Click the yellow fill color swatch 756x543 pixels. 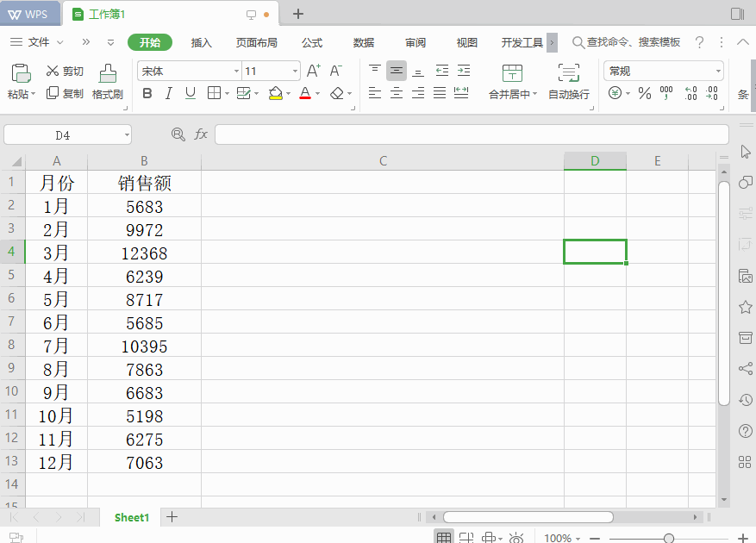coord(275,93)
